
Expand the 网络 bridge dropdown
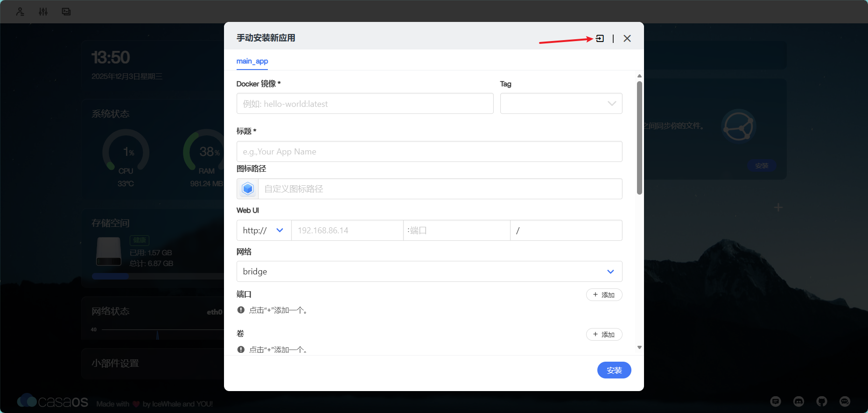click(429, 272)
